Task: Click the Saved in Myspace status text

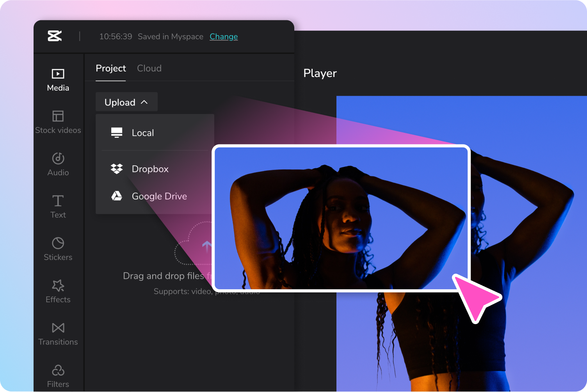Action: (171, 36)
